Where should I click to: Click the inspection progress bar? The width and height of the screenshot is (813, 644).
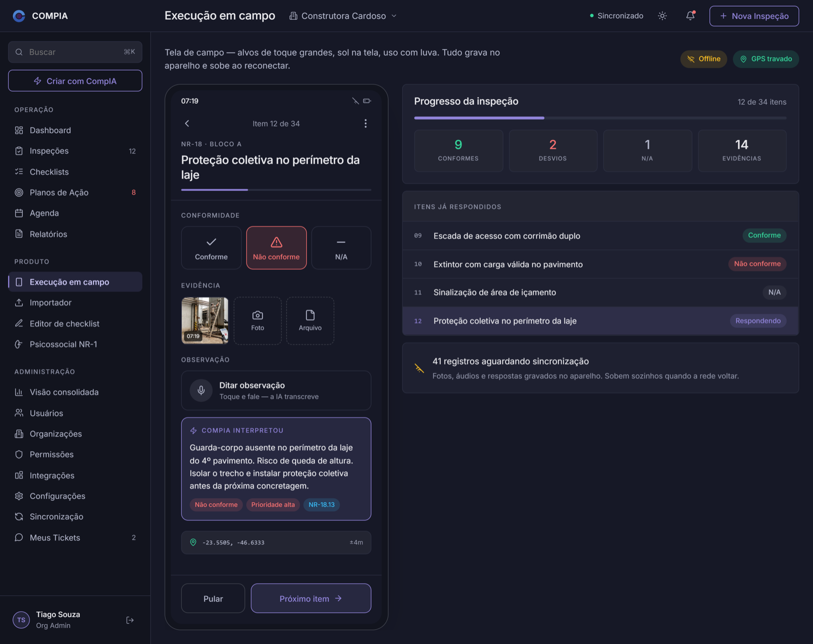600,118
